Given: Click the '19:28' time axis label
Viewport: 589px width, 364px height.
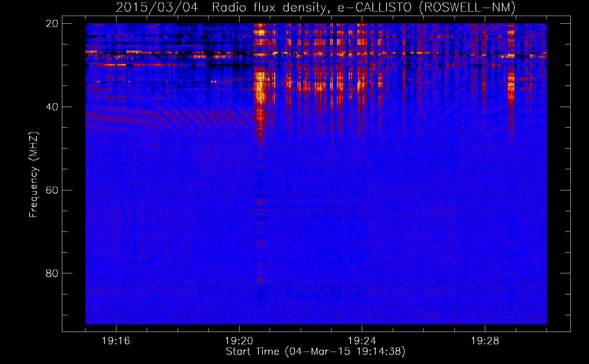Looking at the screenshot, I should coord(485,341).
